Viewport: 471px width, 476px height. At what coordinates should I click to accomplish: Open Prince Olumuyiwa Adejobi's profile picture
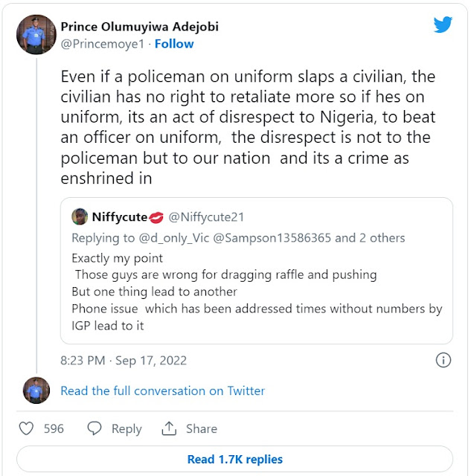(36, 34)
